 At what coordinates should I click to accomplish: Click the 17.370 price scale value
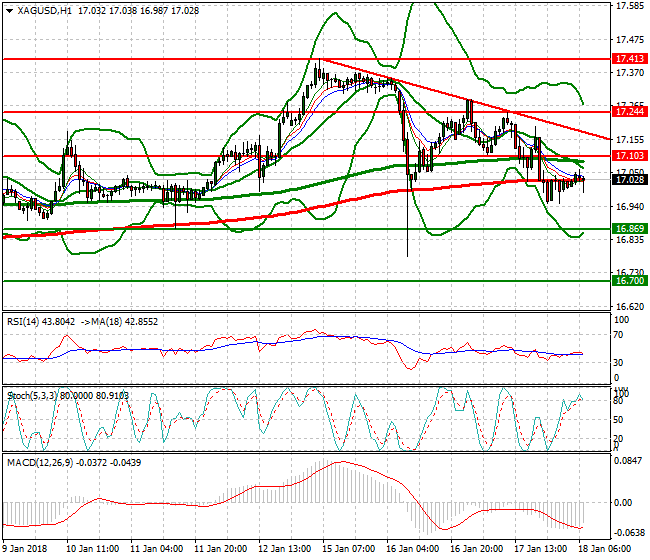coord(630,73)
